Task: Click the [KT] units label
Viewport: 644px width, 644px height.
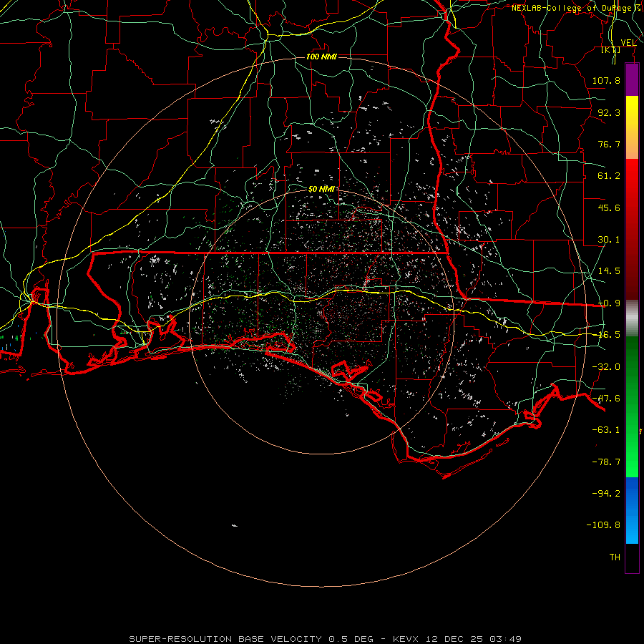Action: coord(611,50)
